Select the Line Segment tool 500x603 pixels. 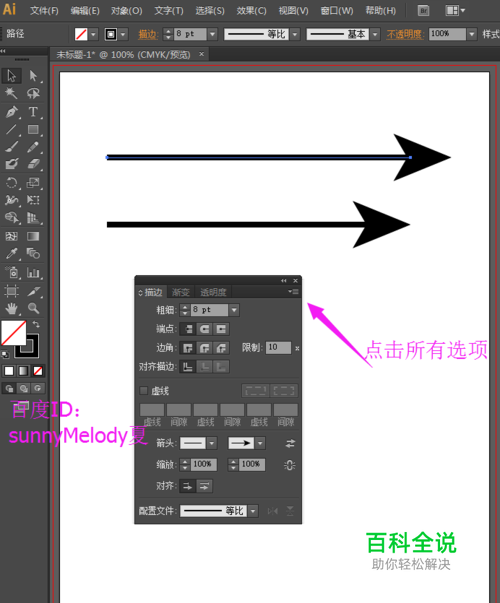click(12, 130)
